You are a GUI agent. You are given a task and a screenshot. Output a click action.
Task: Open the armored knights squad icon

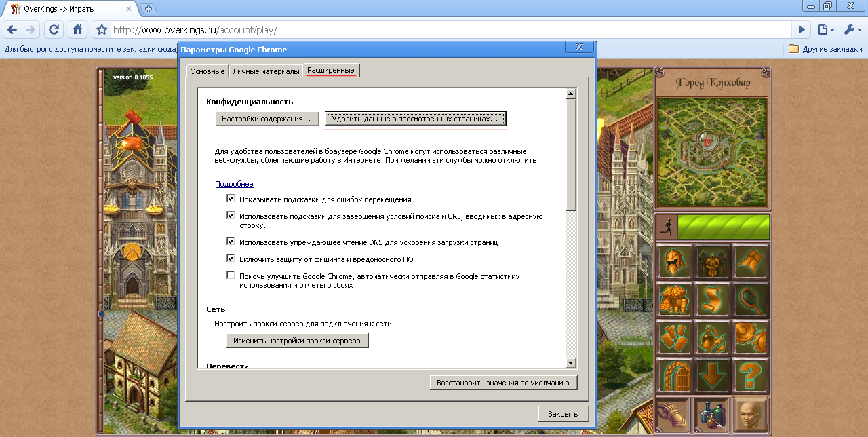[x=713, y=261]
